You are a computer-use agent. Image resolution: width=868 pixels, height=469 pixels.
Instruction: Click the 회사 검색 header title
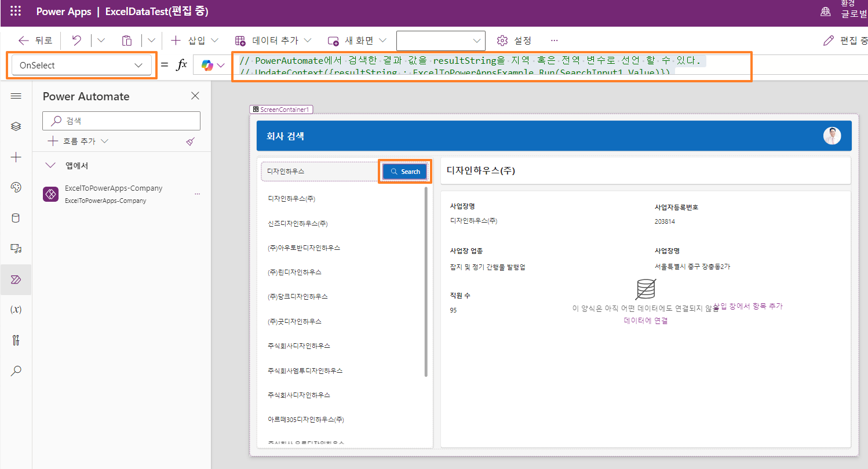tap(285, 136)
